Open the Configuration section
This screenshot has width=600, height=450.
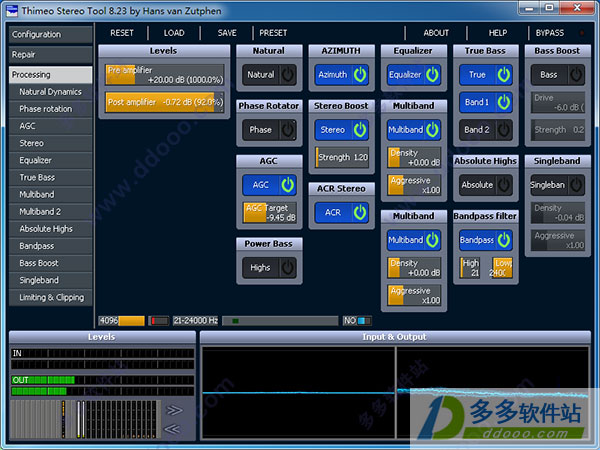(51, 34)
